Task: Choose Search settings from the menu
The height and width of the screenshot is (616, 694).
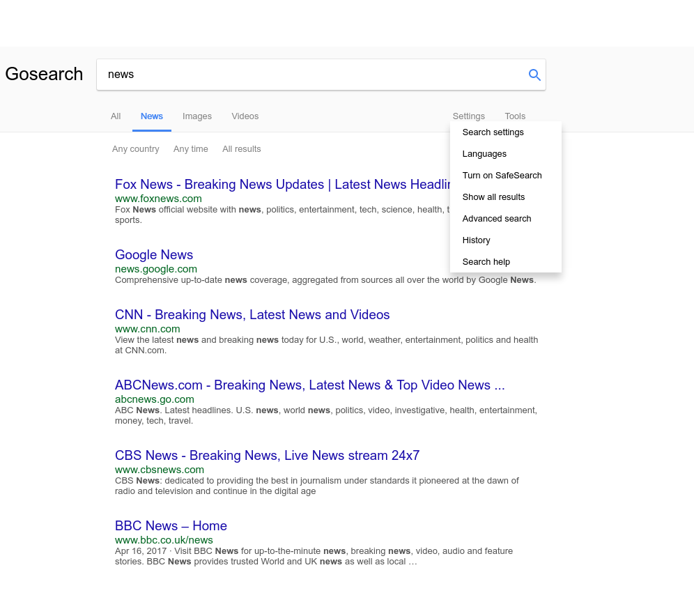Action: coord(506,132)
